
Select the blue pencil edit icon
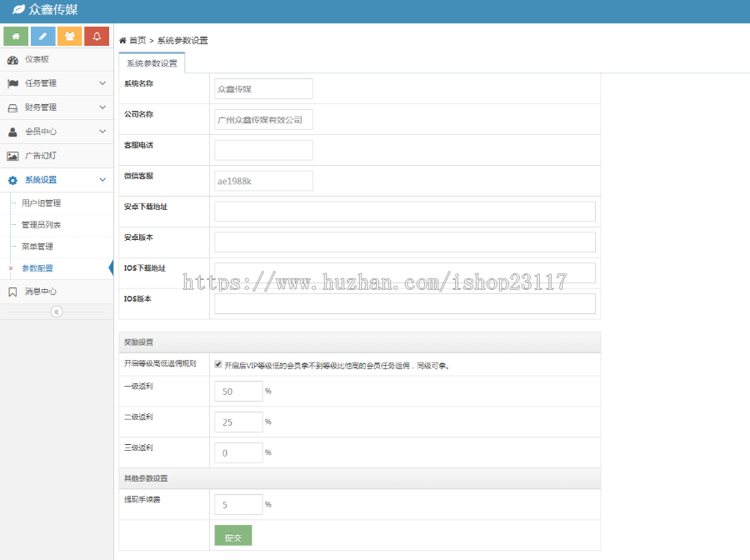click(42, 36)
